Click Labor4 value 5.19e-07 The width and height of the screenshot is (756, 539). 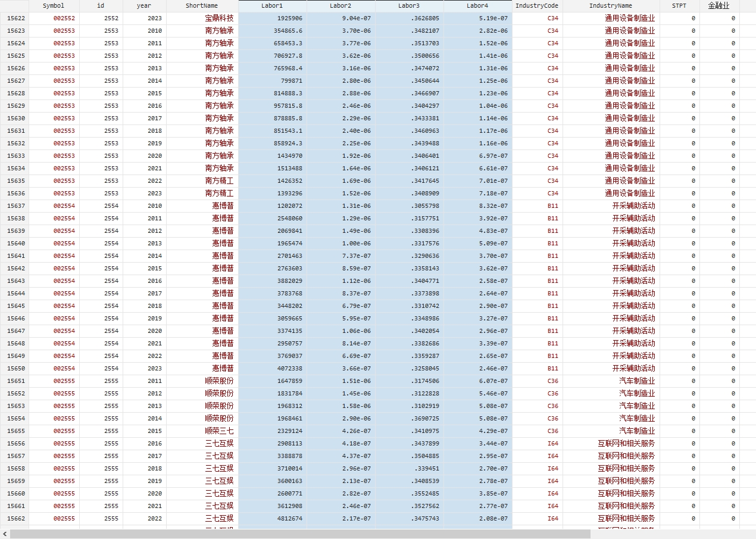[x=493, y=18]
